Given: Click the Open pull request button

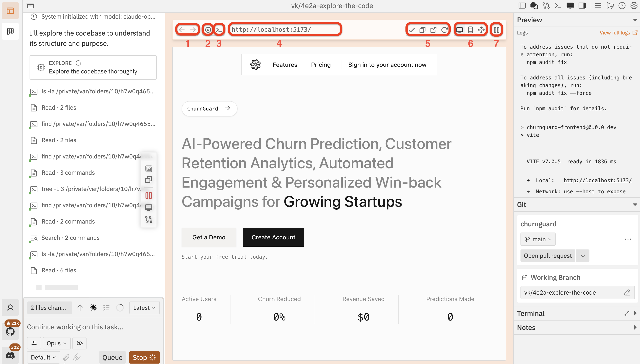Looking at the screenshot, I should point(547,255).
